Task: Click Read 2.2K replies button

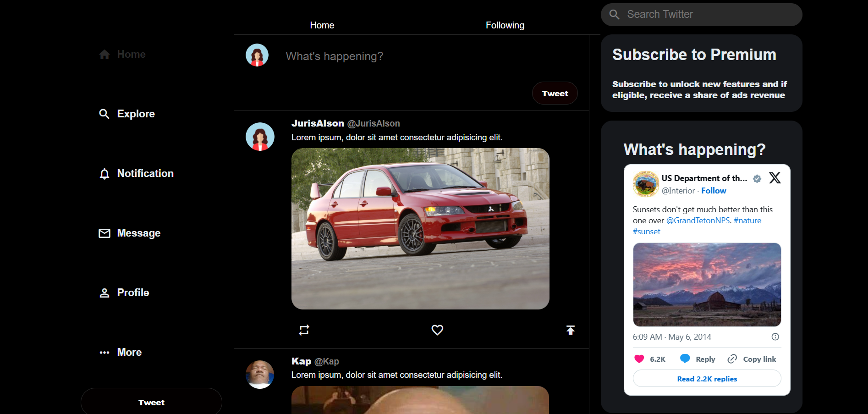Action: click(x=707, y=379)
